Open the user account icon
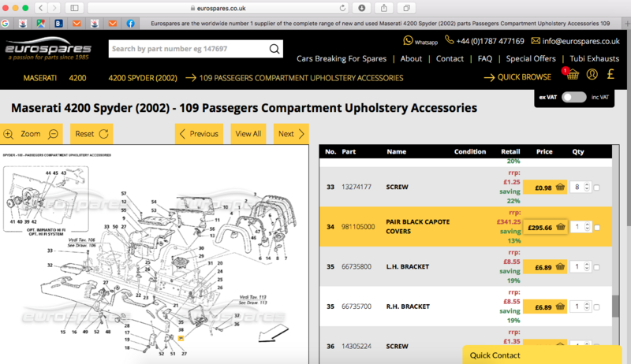The height and width of the screenshot is (364, 631). 592,74
